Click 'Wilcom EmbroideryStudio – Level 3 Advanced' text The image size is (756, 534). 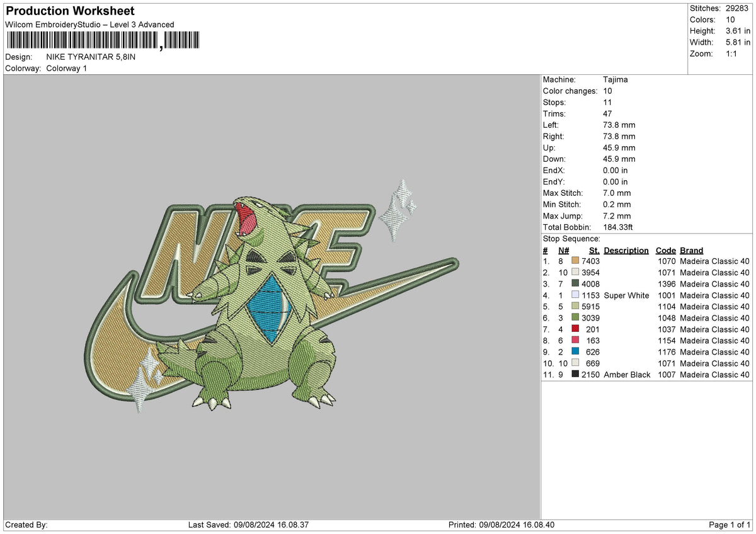point(89,25)
